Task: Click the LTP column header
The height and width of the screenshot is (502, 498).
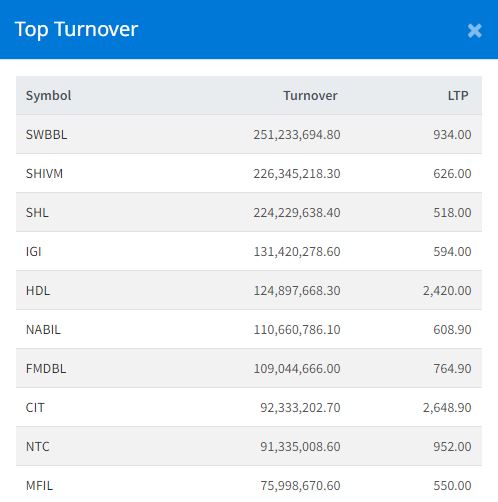Action: tap(458, 96)
